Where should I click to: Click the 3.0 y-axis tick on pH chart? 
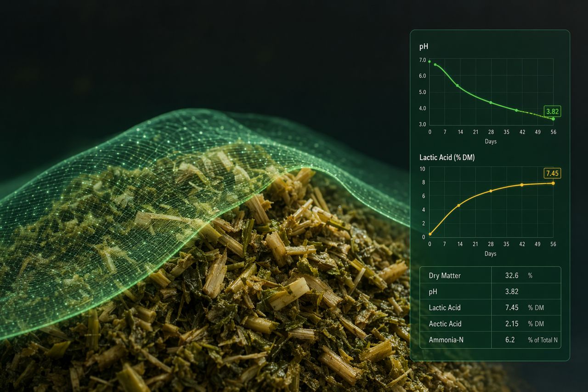coord(423,125)
